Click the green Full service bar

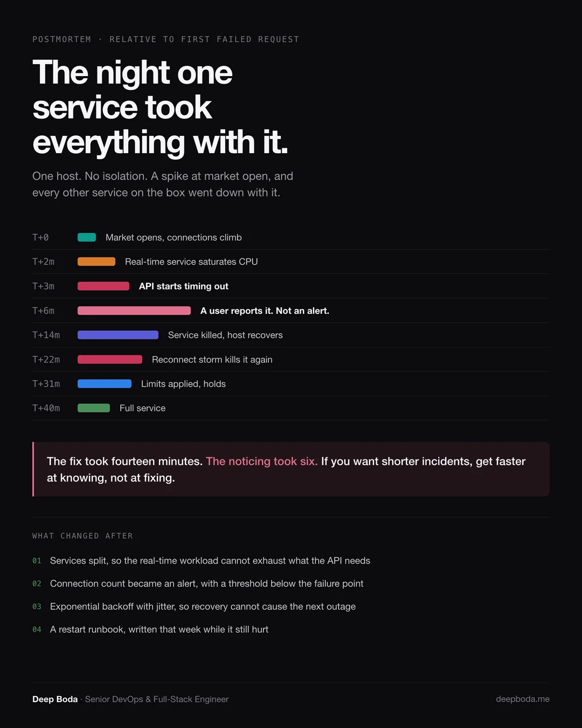[x=94, y=408]
